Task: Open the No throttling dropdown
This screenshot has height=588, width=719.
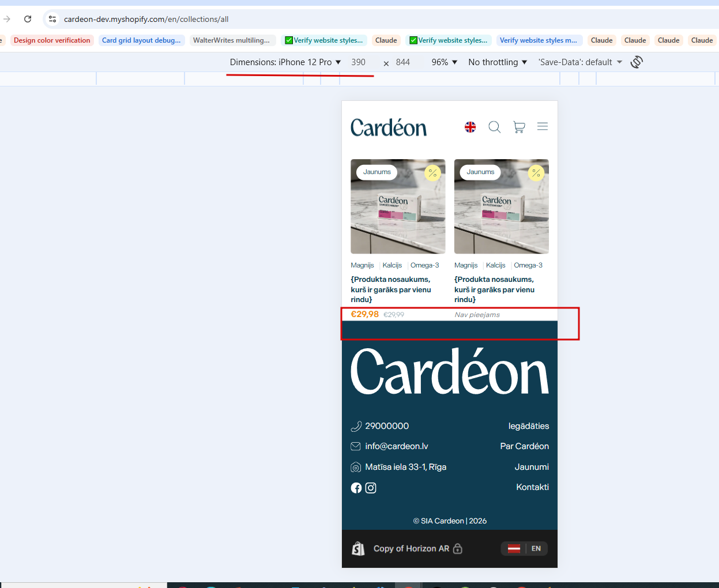Action: click(498, 62)
